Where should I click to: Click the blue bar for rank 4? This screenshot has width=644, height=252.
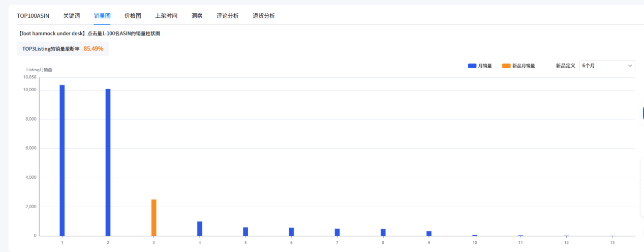(200, 229)
